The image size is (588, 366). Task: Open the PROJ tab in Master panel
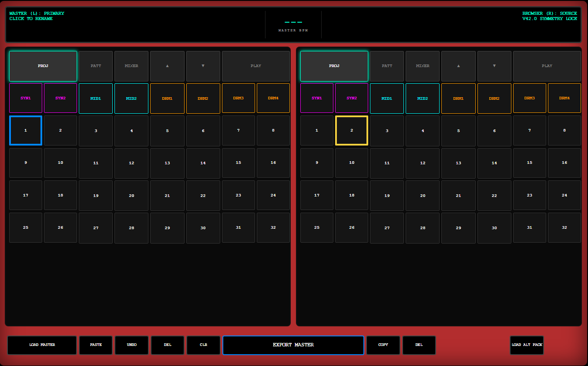(43, 66)
